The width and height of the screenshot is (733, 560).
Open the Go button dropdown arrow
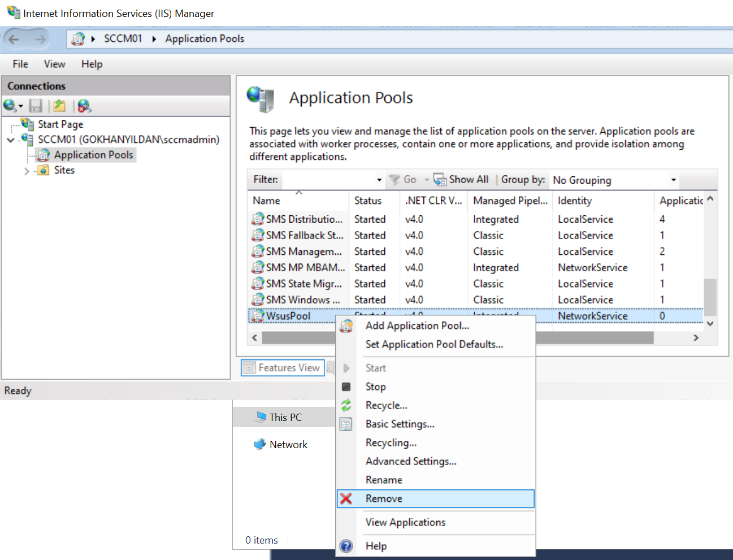(427, 180)
